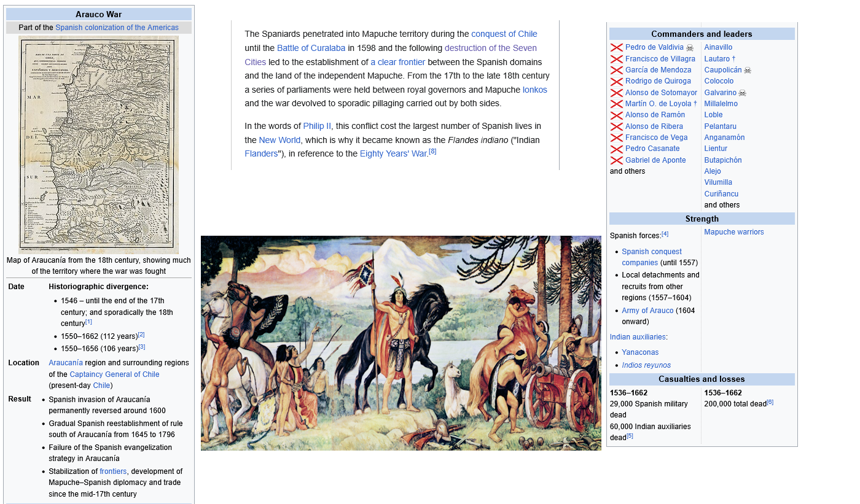The image size is (860, 504).
Task: Open the Vilumilla link
Action: (x=718, y=182)
